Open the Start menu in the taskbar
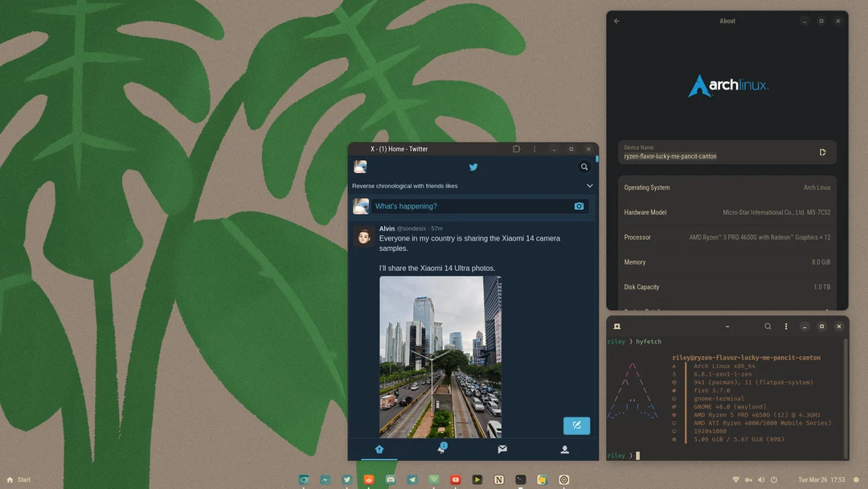868x489 pixels. tap(17, 479)
